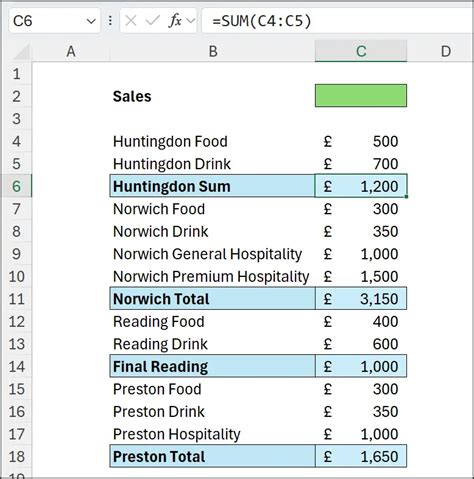Select row 3 header

point(17,119)
